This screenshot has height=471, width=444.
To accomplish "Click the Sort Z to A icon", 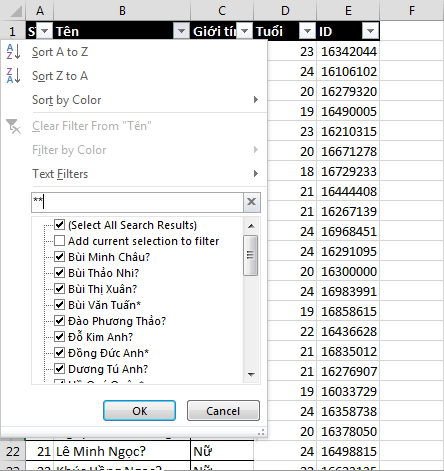I will point(13,76).
